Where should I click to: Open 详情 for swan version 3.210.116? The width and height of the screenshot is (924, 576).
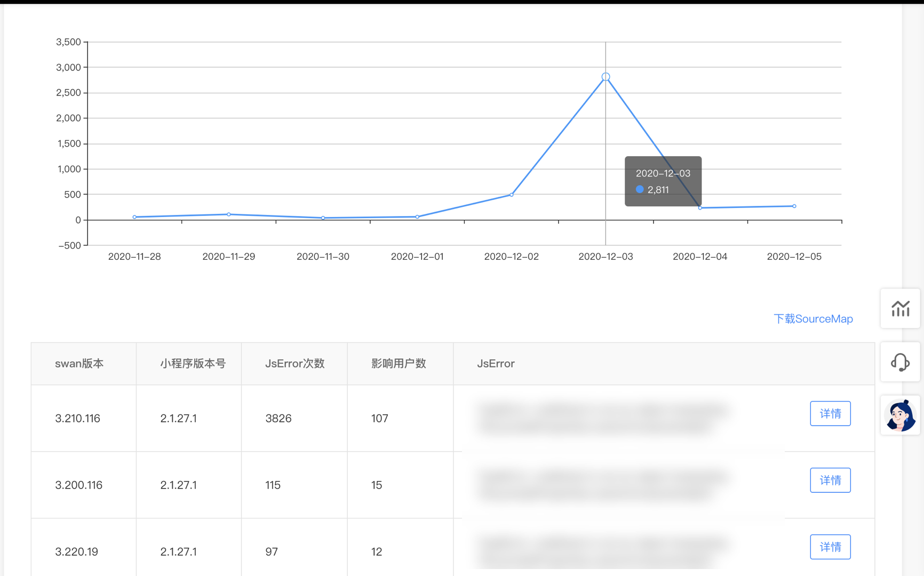(830, 414)
